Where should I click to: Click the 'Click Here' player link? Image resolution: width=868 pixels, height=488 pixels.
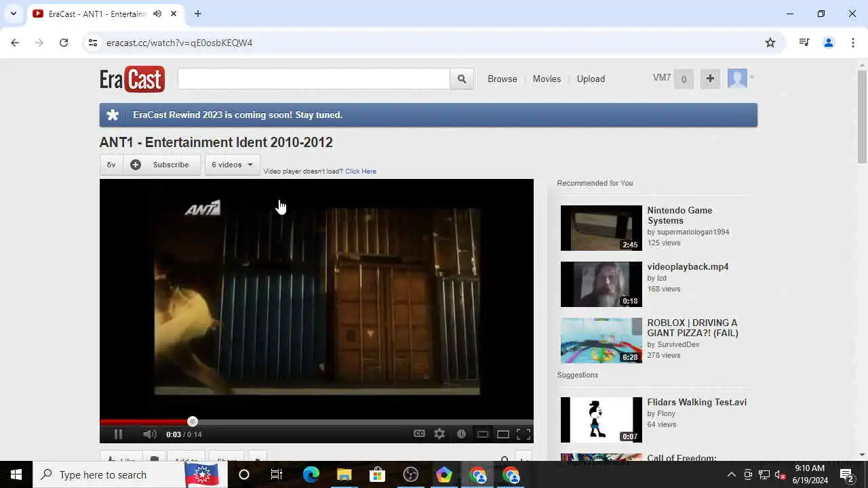pos(361,171)
